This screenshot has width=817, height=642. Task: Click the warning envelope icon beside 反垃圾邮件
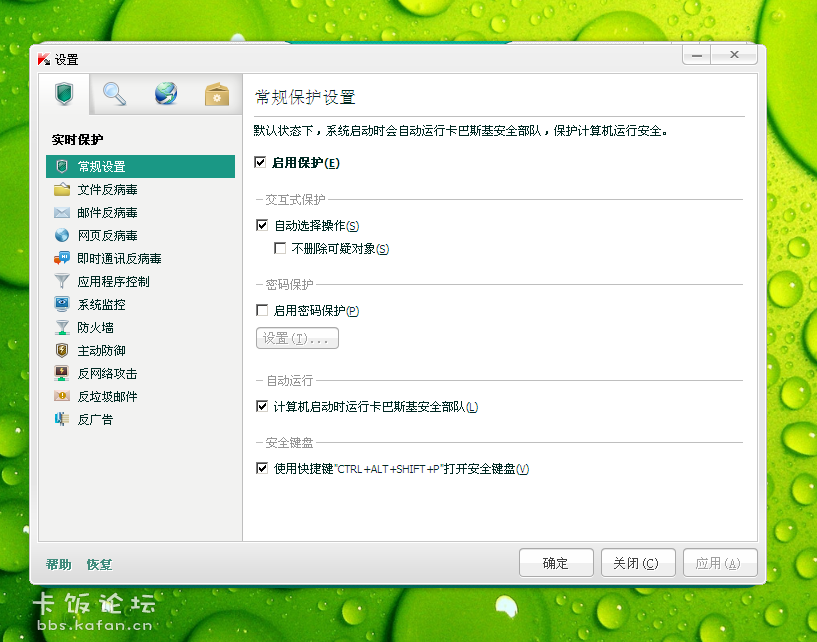coord(61,396)
